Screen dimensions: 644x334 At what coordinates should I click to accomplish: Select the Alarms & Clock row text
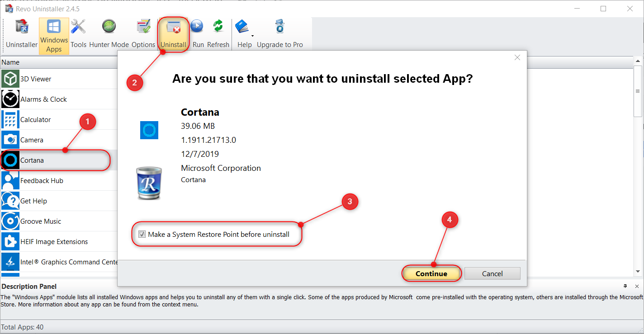tap(43, 99)
